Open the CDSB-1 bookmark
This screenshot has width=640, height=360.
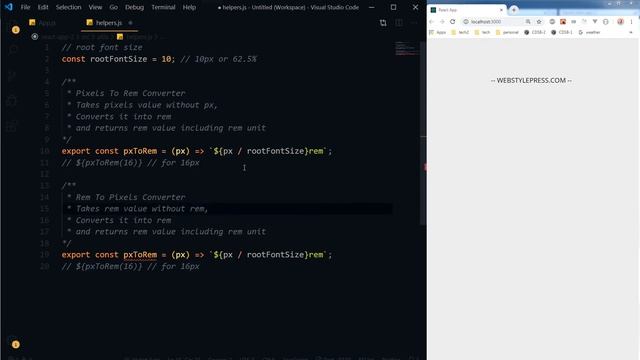coord(562,32)
